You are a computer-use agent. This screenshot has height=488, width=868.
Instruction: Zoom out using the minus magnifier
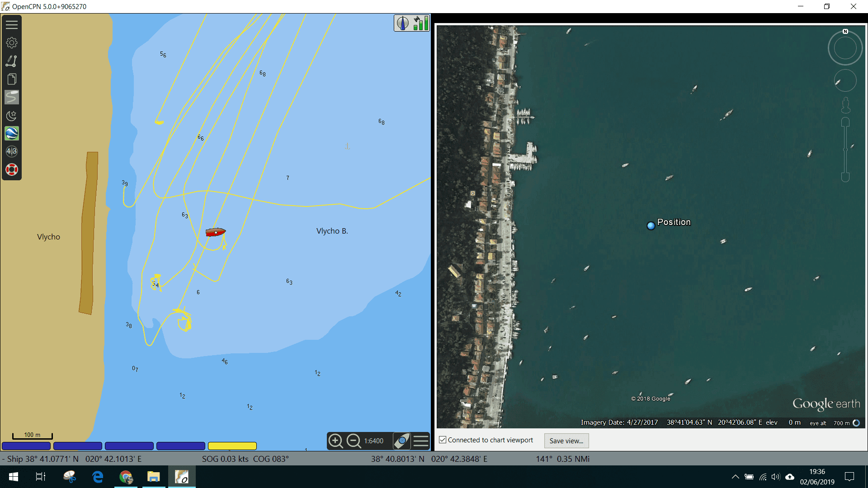tap(354, 441)
